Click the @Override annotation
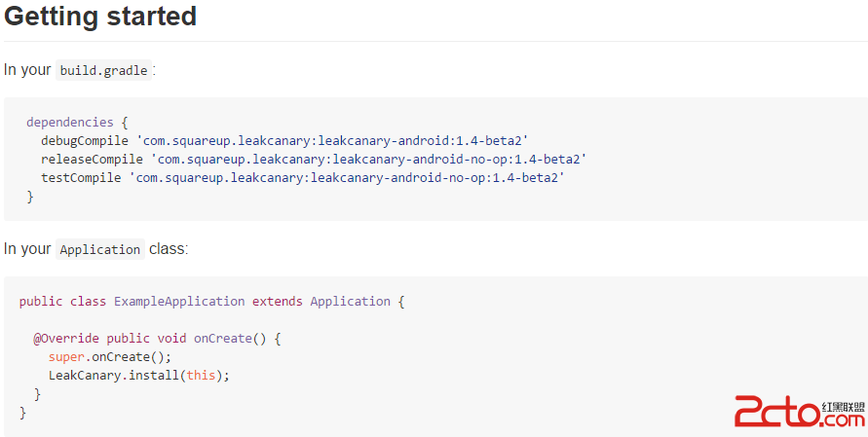Image resolution: width=868 pixels, height=437 pixels. click(66, 339)
